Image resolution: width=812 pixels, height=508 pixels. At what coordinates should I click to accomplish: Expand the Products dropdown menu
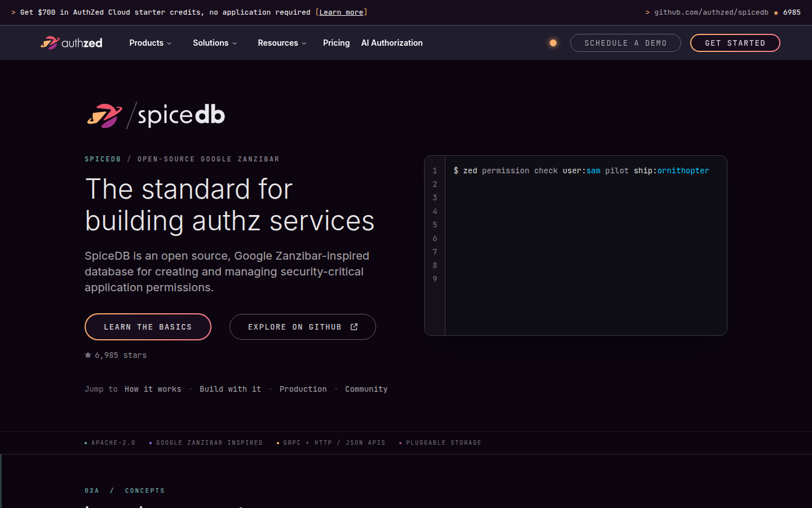[151, 43]
